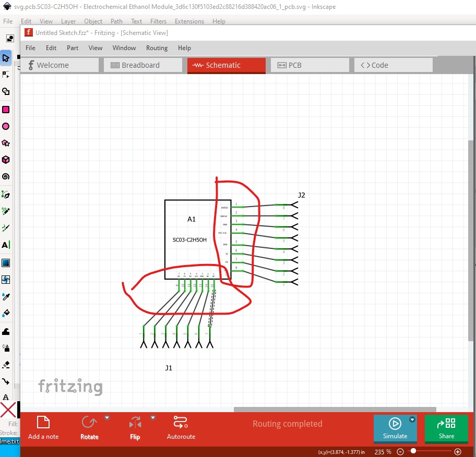Select the Inkscape Ellipse tool
476x457 pixels.
6,126
